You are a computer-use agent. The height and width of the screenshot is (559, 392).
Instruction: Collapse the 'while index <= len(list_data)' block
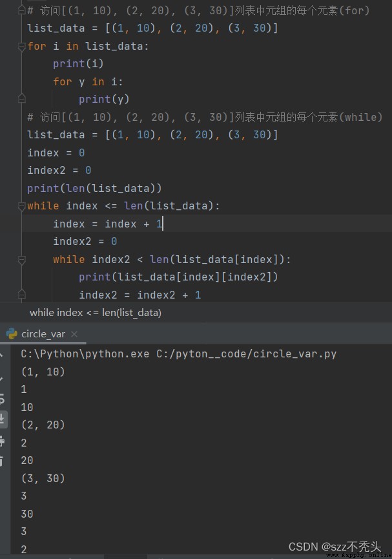(x=22, y=206)
